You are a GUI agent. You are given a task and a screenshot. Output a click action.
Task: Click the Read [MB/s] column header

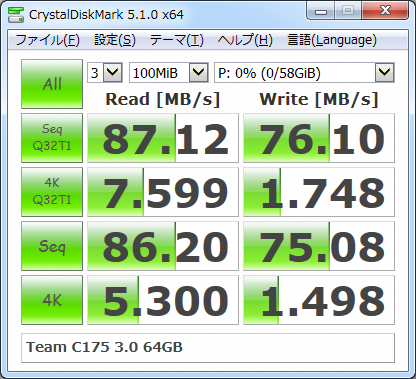coord(163,99)
